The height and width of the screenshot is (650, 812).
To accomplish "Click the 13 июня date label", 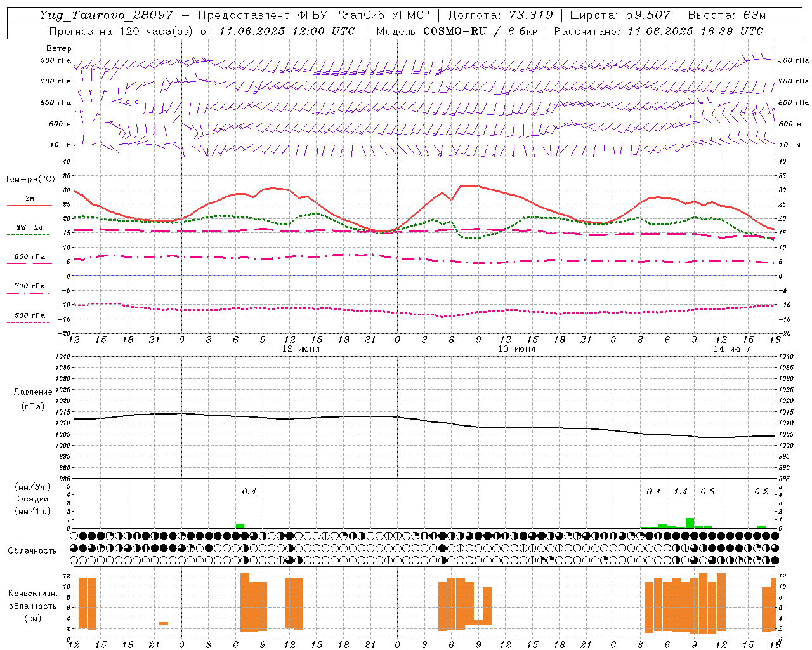I will [x=516, y=349].
